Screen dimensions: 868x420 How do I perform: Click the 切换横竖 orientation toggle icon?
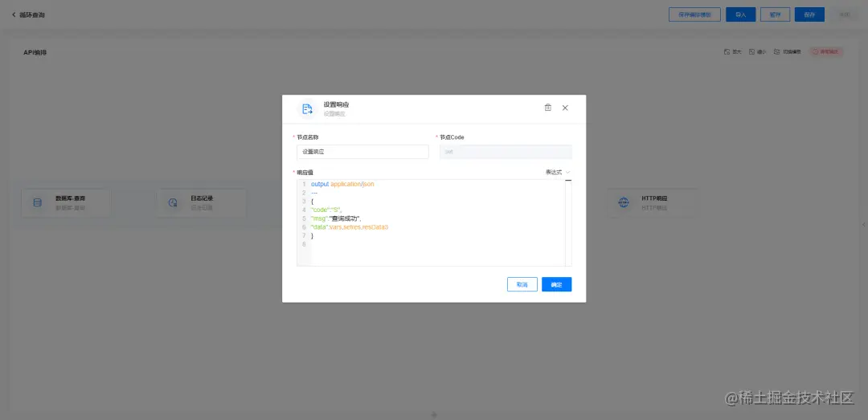[777, 51]
